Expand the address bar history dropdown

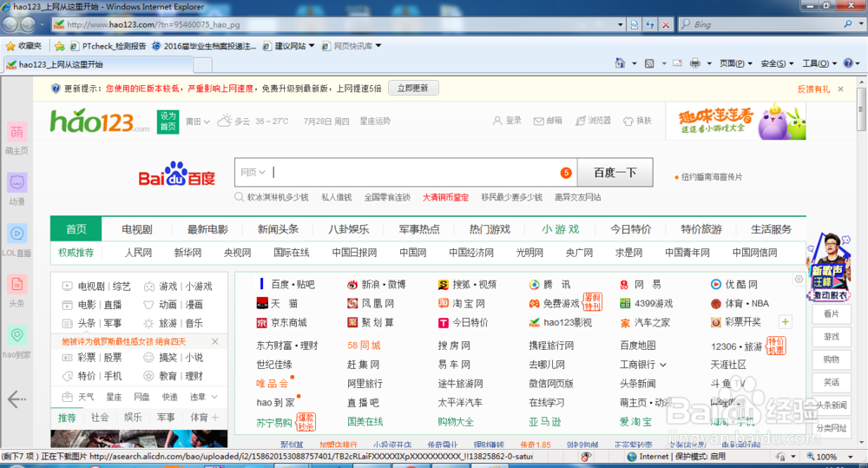point(620,24)
